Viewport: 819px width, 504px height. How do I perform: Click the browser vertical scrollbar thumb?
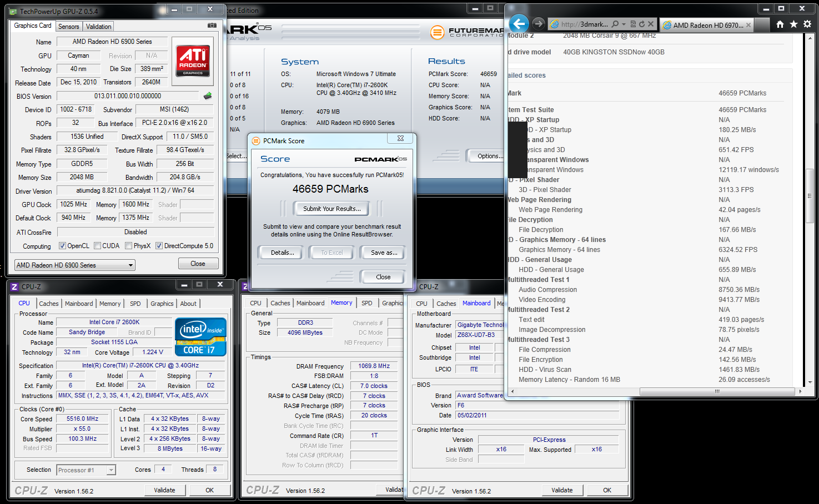click(x=810, y=197)
